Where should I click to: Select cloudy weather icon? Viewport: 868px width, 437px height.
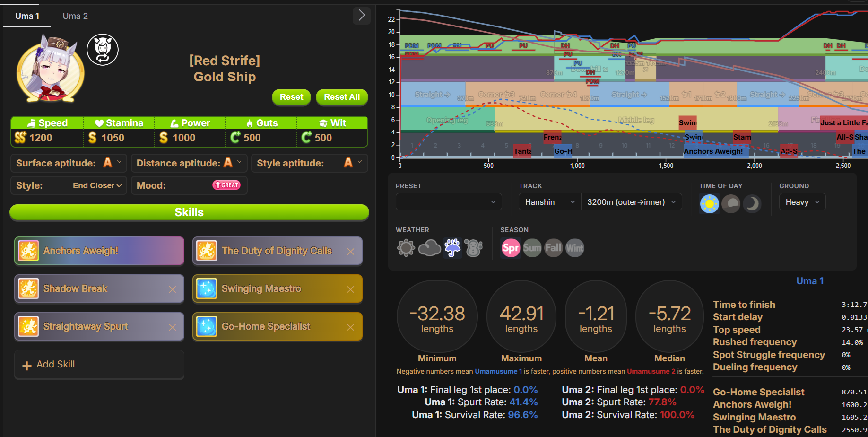pos(429,248)
